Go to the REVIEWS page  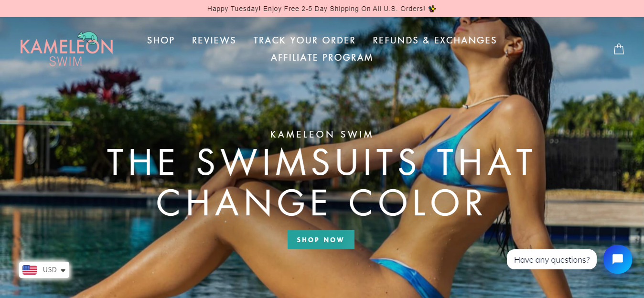point(214,40)
